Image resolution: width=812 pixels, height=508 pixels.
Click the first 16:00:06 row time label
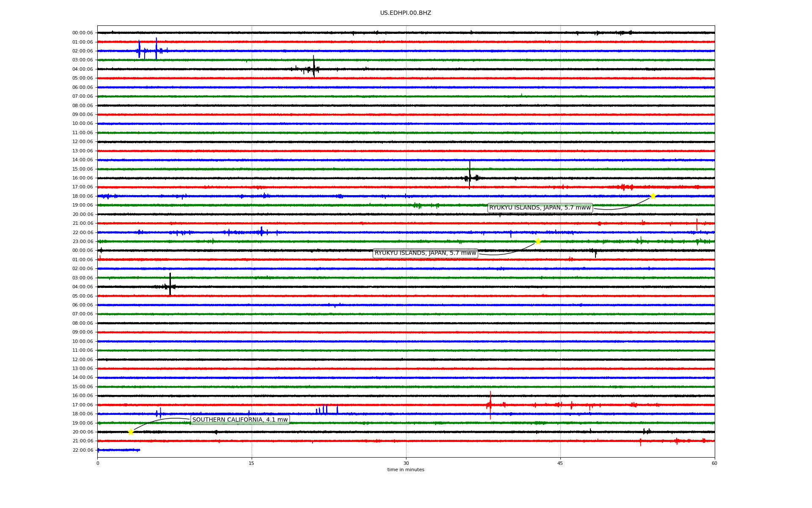pyautogui.click(x=82, y=178)
